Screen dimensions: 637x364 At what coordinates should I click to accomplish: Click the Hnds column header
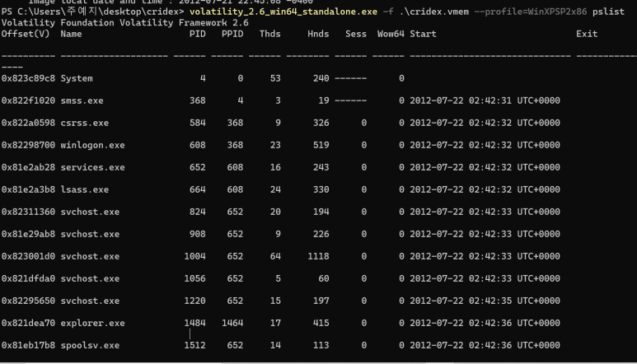(318, 34)
